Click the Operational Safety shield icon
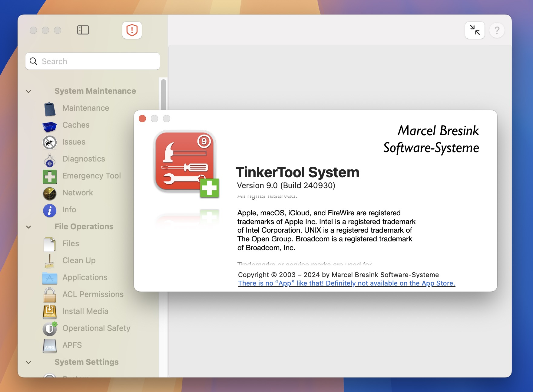 pyautogui.click(x=50, y=329)
